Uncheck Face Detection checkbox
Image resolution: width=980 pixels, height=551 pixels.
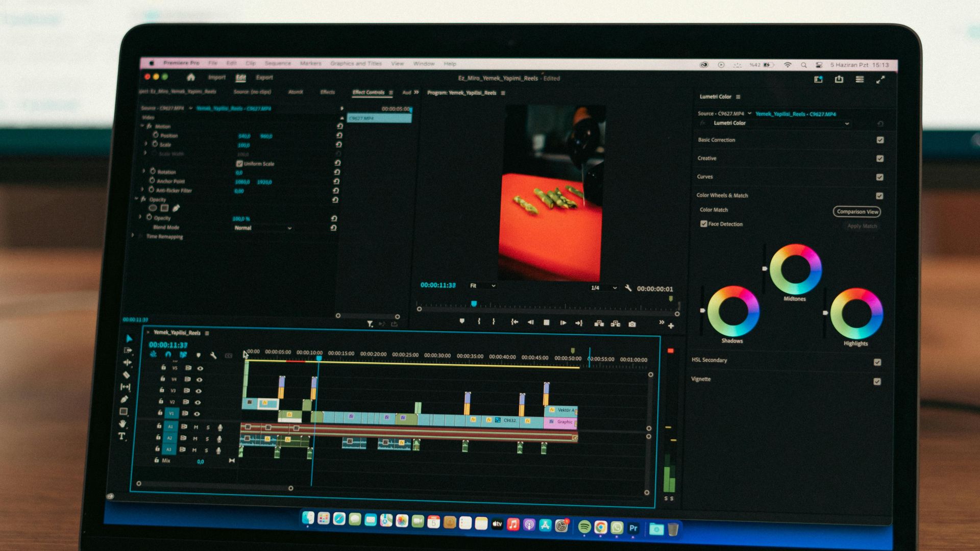[x=704, y=223]
